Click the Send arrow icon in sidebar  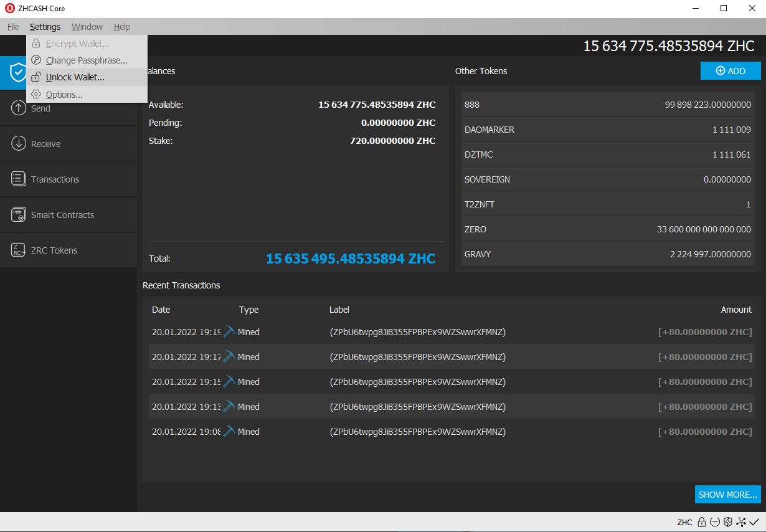tap(19, 108)
